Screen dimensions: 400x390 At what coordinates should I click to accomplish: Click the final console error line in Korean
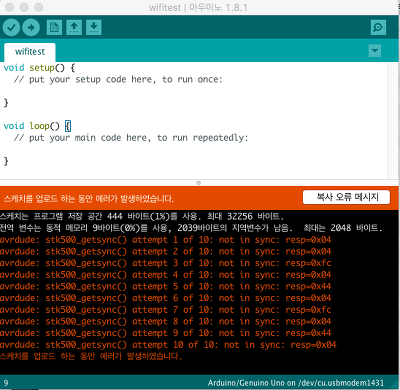(91, 356)
